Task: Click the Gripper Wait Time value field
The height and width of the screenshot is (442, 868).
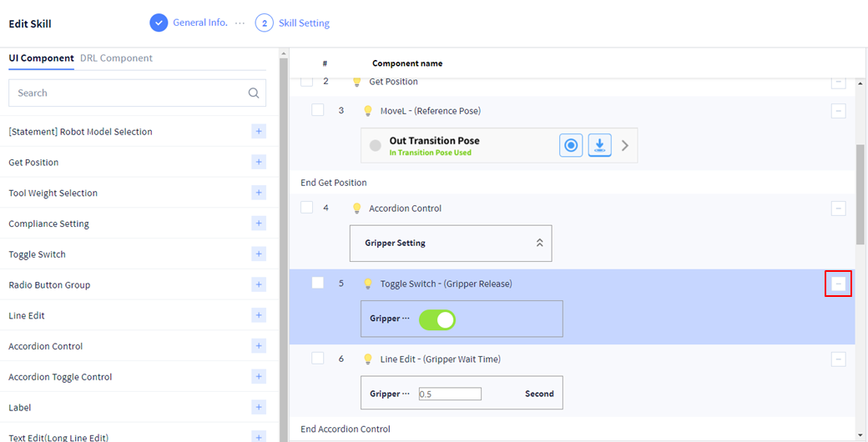Action: [x=450, y=394]
